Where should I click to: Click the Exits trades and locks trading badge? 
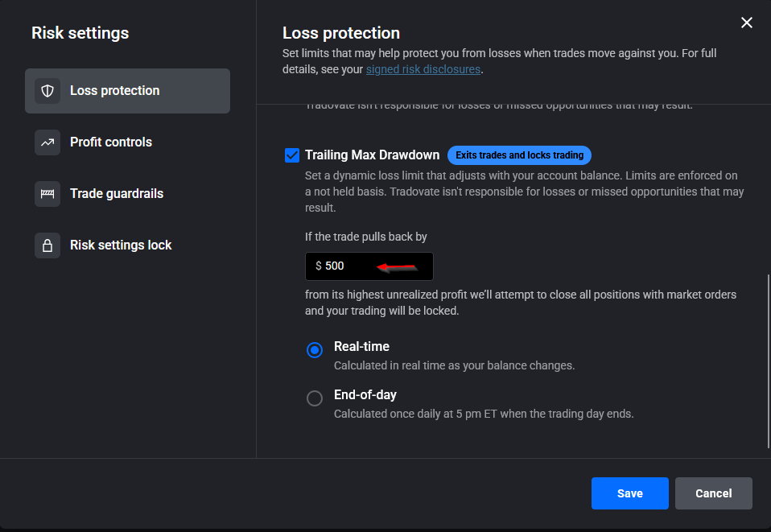point(519,155)
